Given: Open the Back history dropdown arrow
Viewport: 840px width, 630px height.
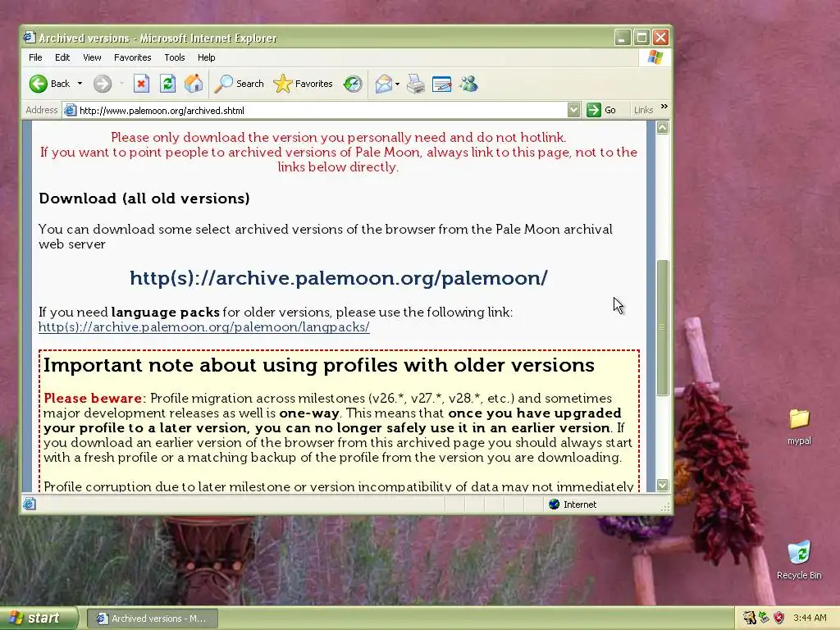Looking at the screenshot, I should 80,84.
